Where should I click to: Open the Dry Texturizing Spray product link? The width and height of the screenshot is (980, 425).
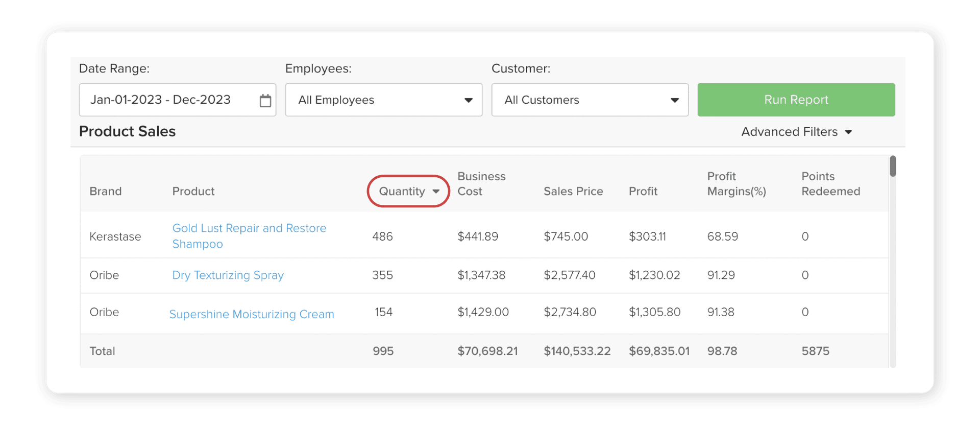[x=228, y=275]
